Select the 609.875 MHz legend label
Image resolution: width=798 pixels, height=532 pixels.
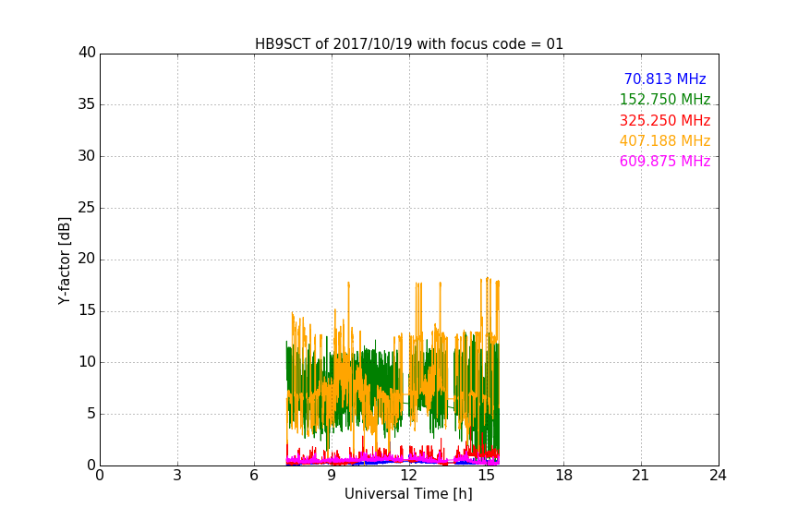pyautogui.click(x=665, y=161)
